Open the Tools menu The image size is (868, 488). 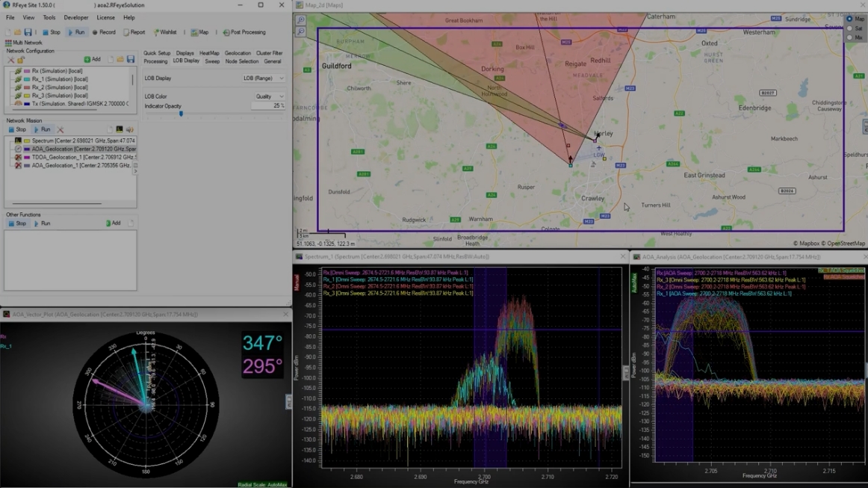[x=49, y=18]
